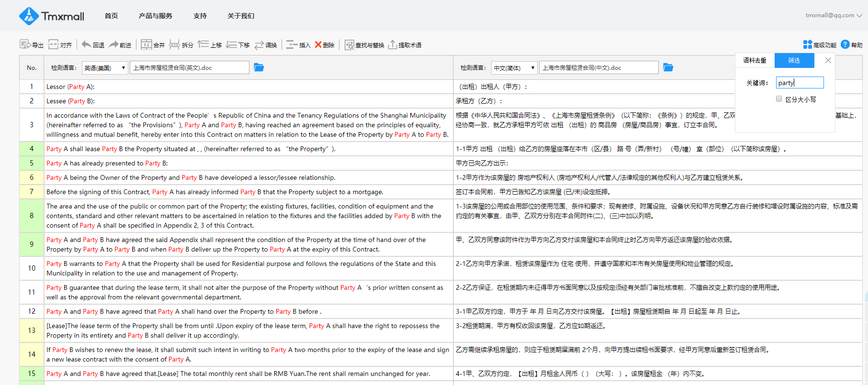This screenshot has height=385, width=868.
Task: Select row number 13
Action: 32,330
